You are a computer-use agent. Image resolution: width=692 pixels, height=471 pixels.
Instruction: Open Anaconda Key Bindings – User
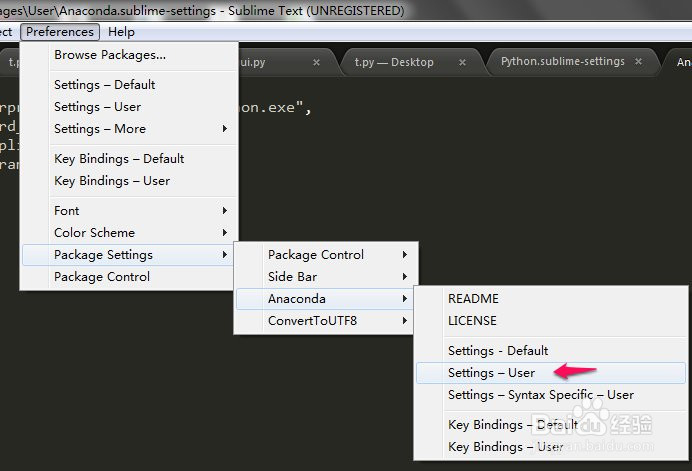[x=551, y=447]
